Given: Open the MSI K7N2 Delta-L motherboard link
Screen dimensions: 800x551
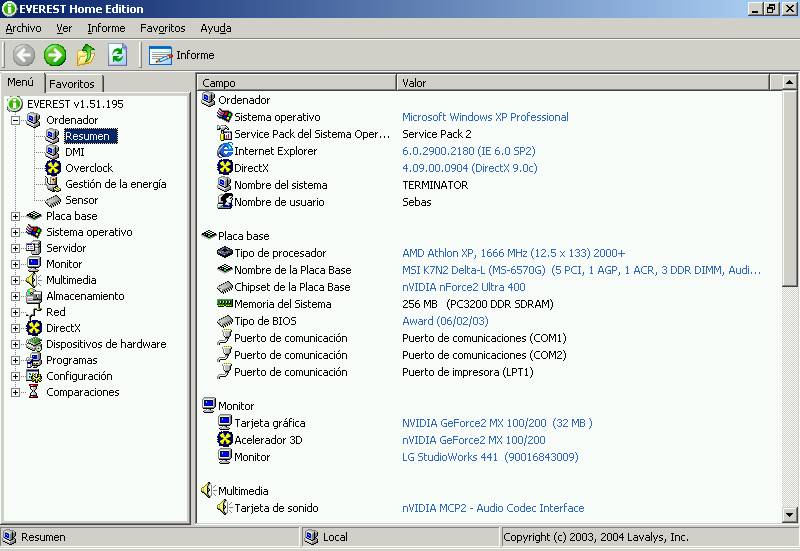Looking at the screenshot, I should click(x=581, y=270).
